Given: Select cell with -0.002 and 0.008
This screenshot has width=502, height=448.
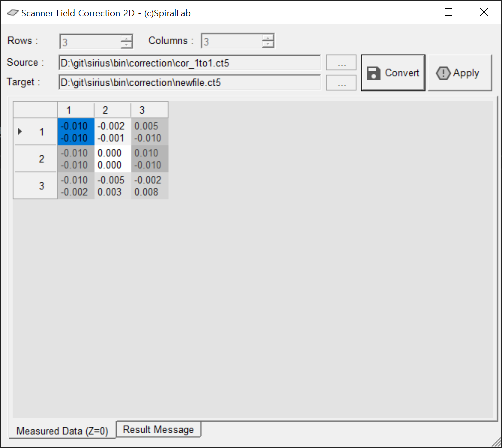Looking at the screenshot, I should coord(149,186).
